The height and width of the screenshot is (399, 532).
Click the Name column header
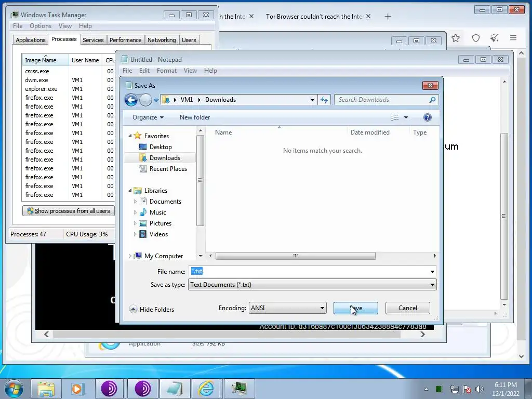pyautogui.click(x=223, y=132)
